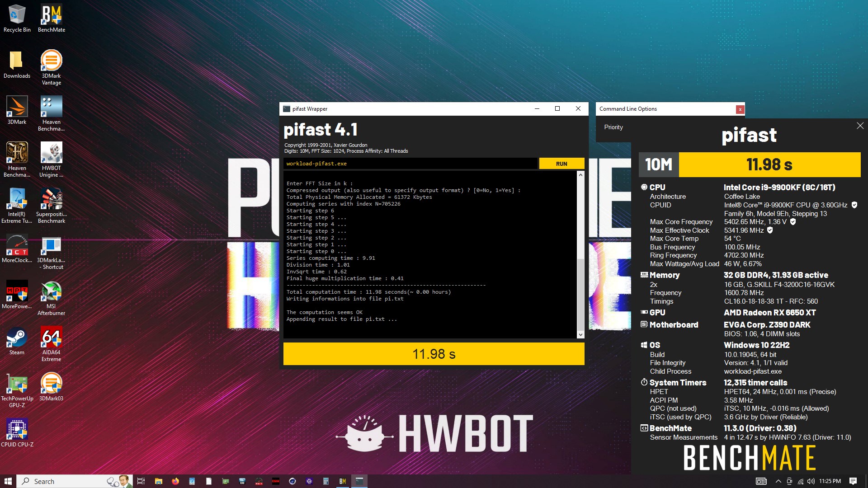This screenshot has width=868, height=488.
Task: Switch to BenchMate on the taskbar
Action: point(343,481)
